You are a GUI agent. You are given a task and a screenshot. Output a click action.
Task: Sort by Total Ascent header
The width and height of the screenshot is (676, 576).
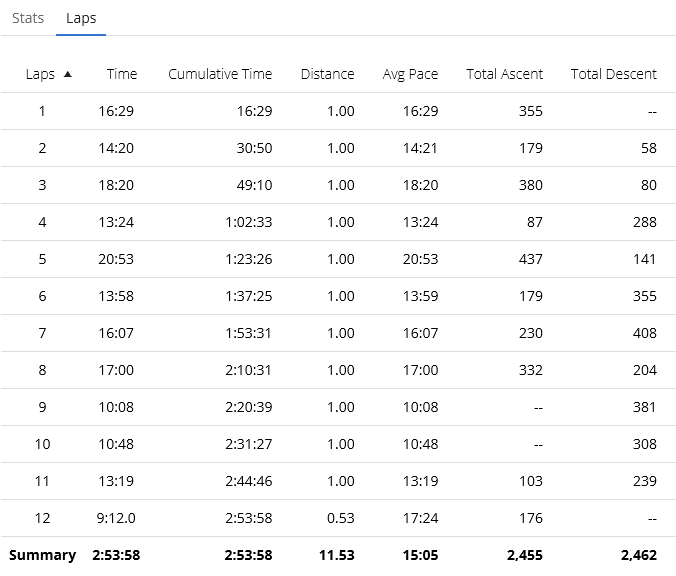505,74
